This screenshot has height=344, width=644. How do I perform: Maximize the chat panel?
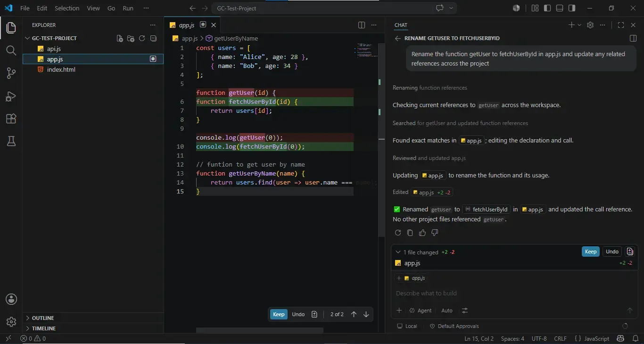pyautogui.click(x=621, y=25)
